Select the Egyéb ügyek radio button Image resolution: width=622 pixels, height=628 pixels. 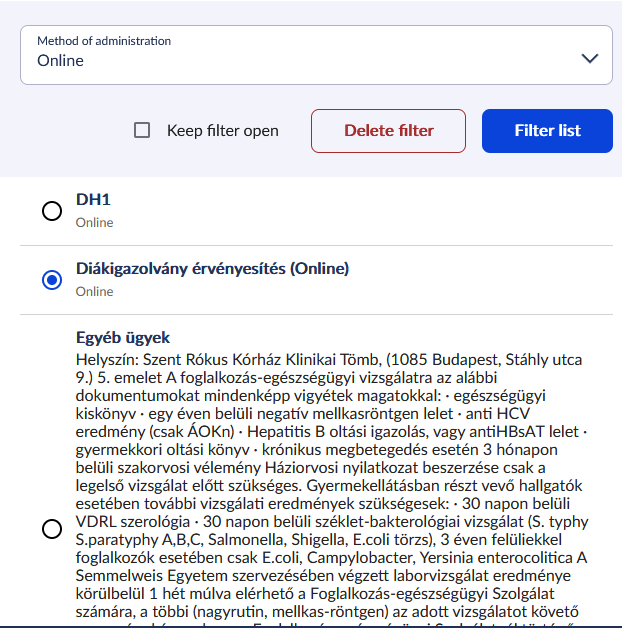click(x=51, y=529)
